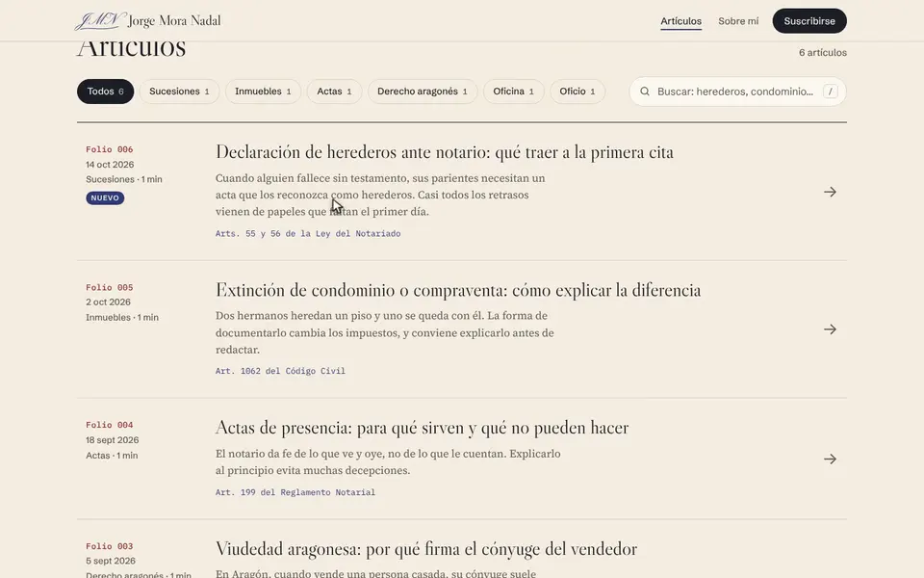This screenshot has height=578, width=924.
Task: Filter by Oficio category
Action: pyautogui.click(x=577, y=92)
